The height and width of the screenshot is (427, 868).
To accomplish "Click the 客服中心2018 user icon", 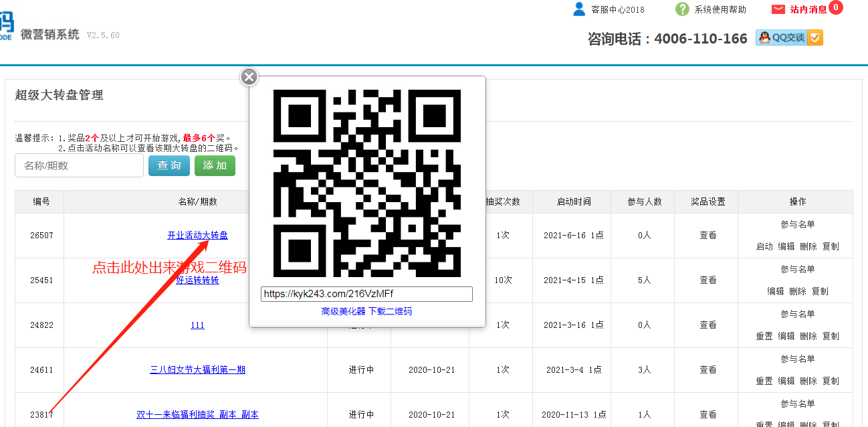I will tap(579, 9).
